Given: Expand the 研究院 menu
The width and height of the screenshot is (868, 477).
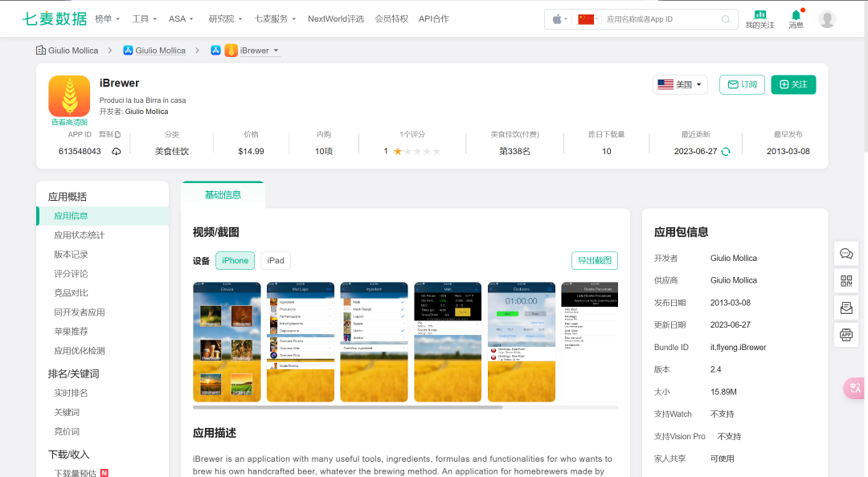Looking at the screenshot, I should 225,18.
